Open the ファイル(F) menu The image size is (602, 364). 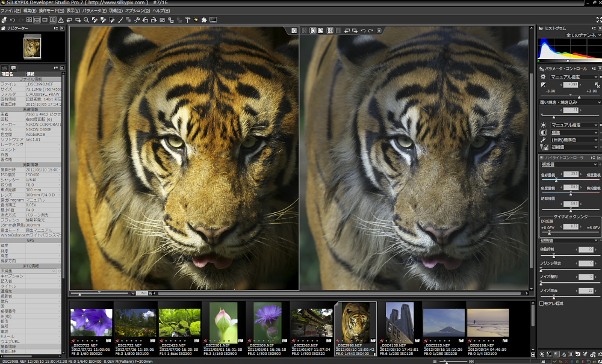11,11
